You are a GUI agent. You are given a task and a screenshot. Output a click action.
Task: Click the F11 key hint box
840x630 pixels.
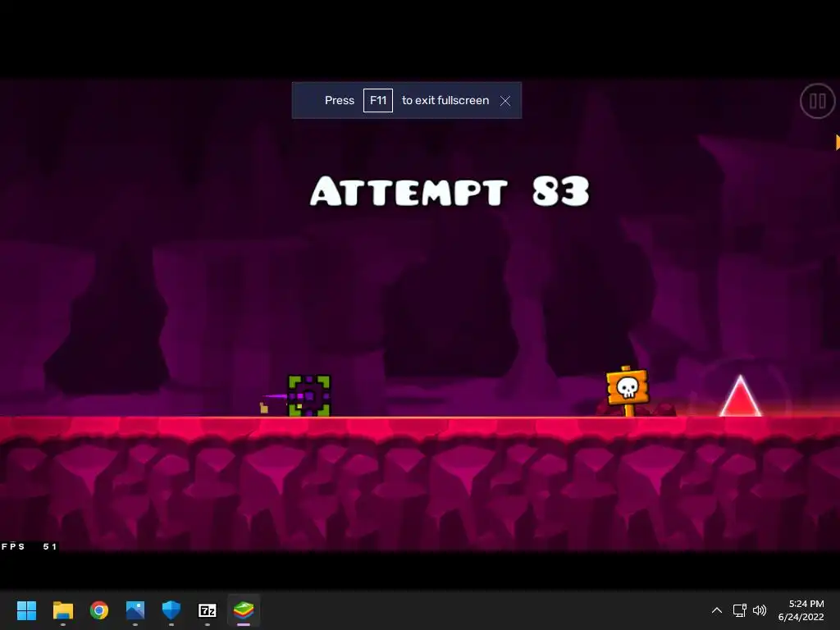[x=377, y=100]
